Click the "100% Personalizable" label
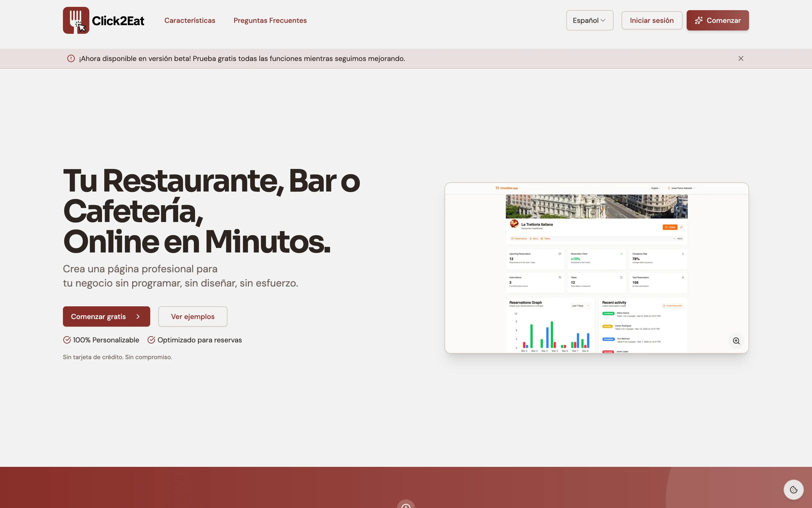The image size is (812, 508). point(106,340)
